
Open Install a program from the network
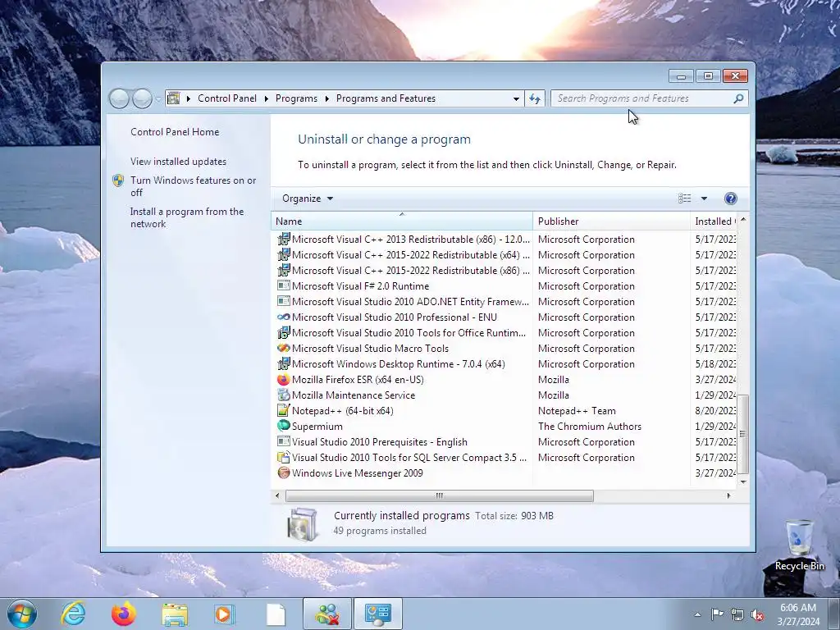[x=187, y=217]
